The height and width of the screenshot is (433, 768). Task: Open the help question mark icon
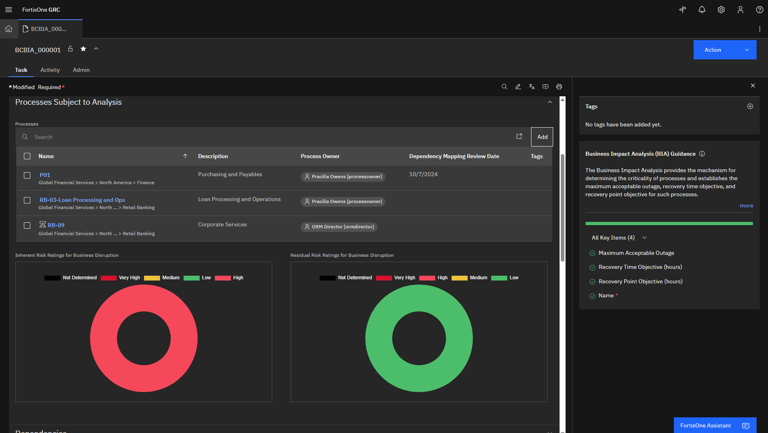click(759, 9)
